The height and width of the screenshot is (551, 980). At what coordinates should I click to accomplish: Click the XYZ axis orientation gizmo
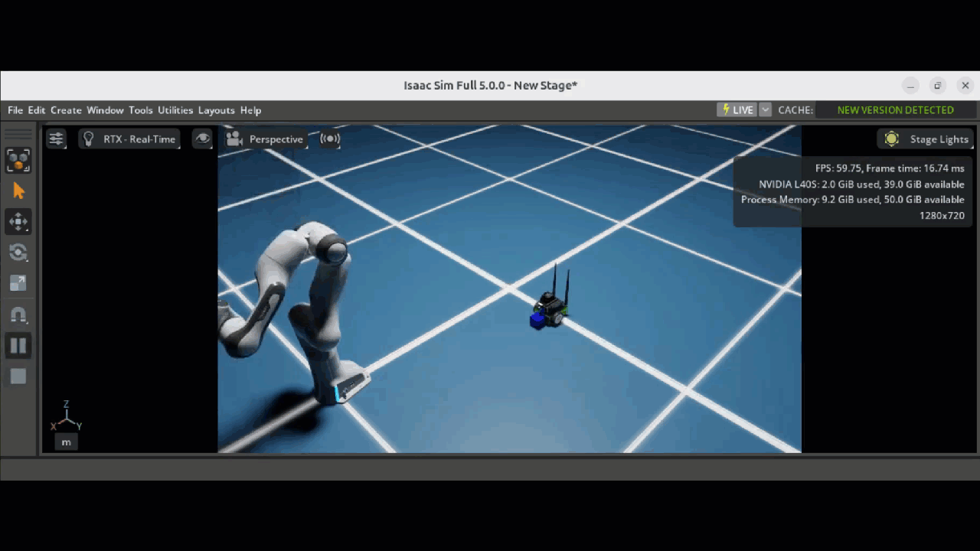click(67, 419)
